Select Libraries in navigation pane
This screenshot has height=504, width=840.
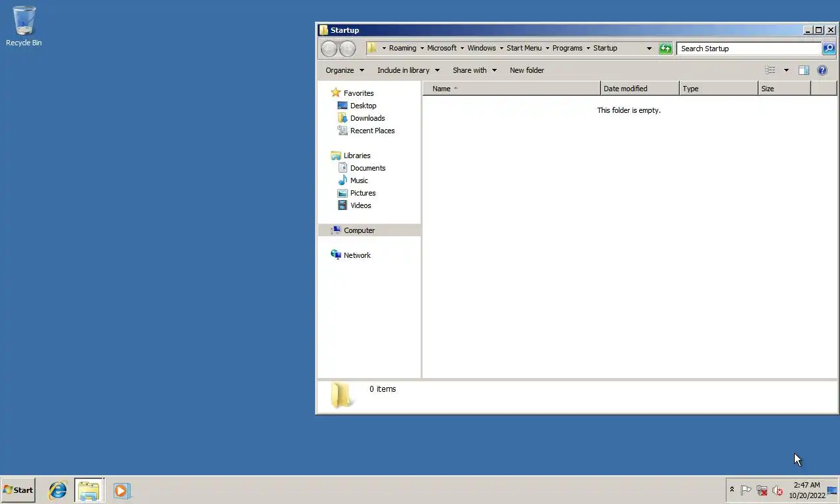(351, 156)
